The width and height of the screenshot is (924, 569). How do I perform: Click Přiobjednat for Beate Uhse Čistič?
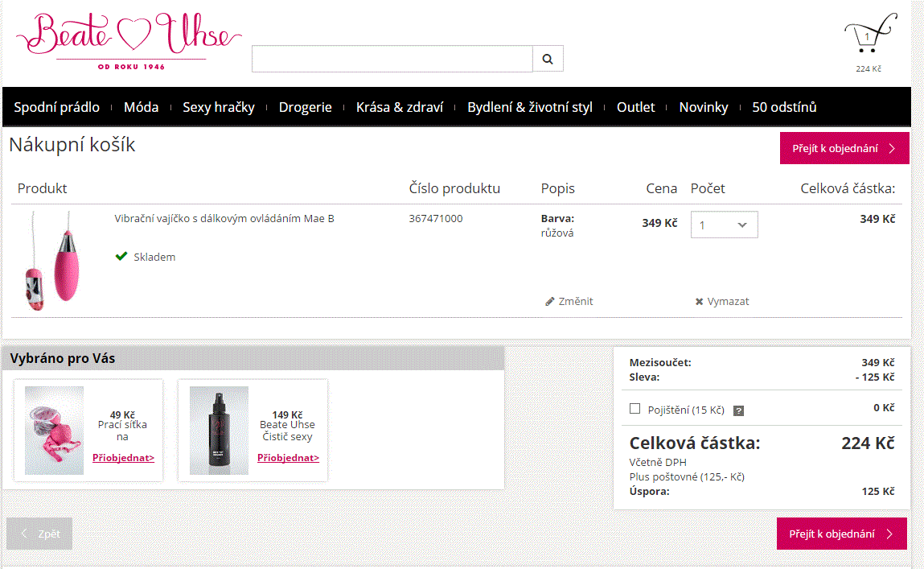[x=288, y=458]
